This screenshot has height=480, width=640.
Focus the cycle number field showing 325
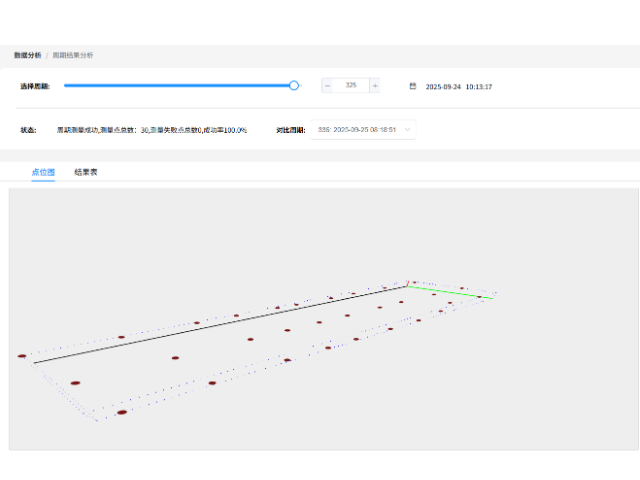pyautogui.click(x=351, y=86)
